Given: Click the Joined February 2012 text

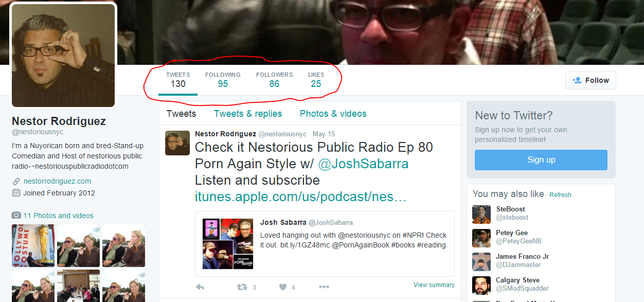Looking at the screenshot, I should pyautogui.click(x=59, y=193).
